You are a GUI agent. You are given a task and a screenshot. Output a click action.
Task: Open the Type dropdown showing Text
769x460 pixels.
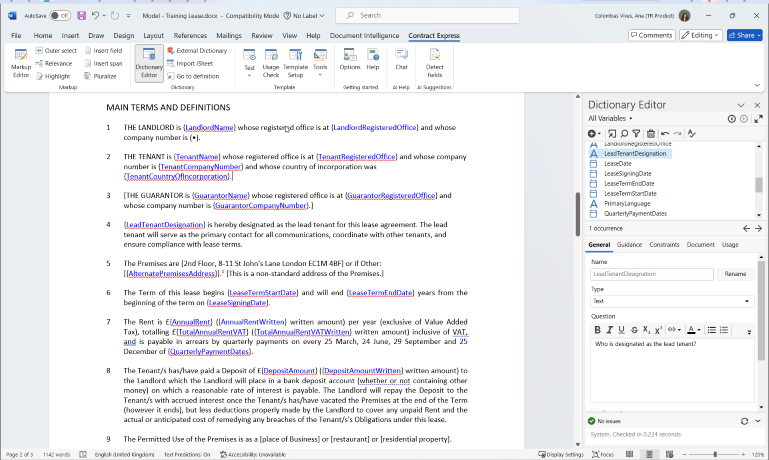(x=670, y=301)
